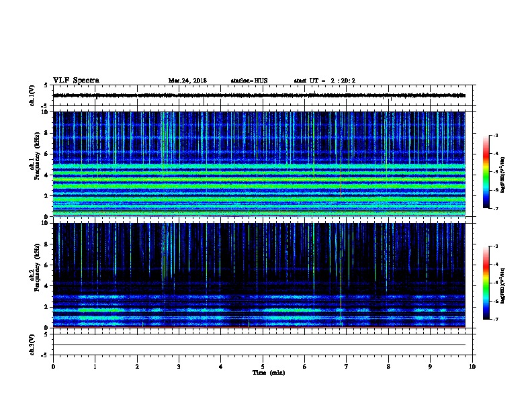The image size is (532, 411).
Task: Click the "6" frequency tick of ch.2 spectrogram
Action: (x=48, y=265)
